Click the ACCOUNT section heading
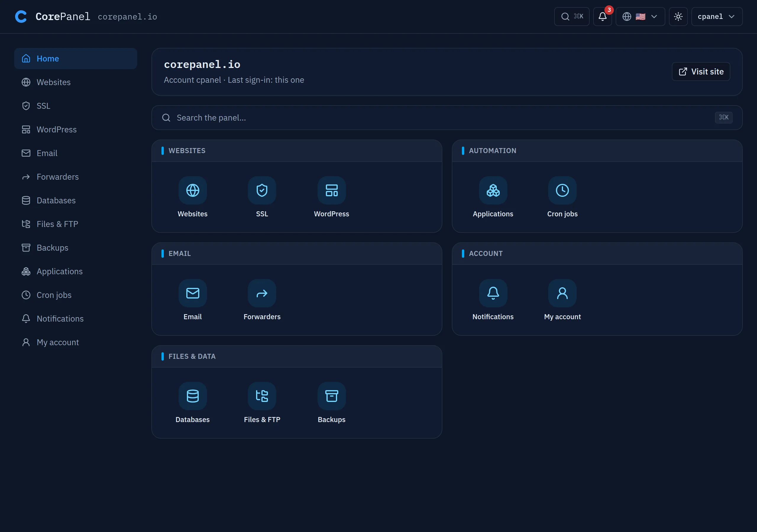 point(486,254)
